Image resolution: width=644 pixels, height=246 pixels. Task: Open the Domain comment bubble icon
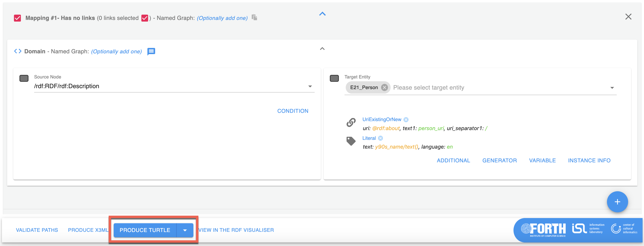pos(151,51)
